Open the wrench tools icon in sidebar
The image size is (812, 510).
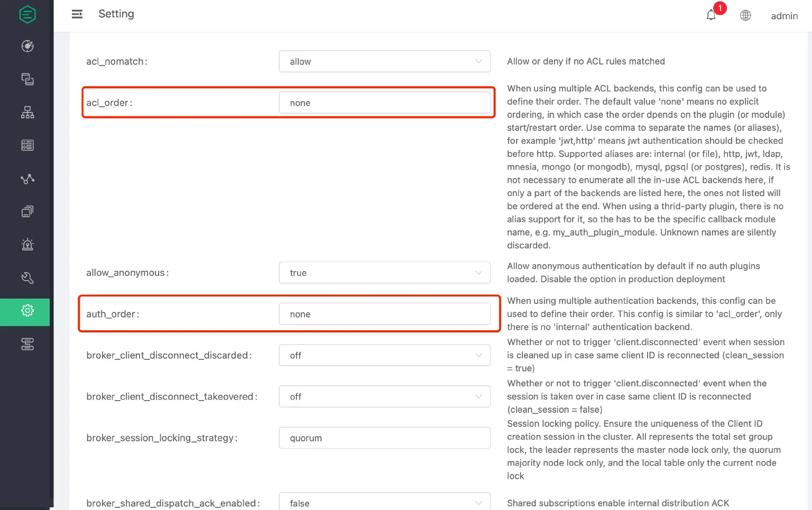[27, 278]
